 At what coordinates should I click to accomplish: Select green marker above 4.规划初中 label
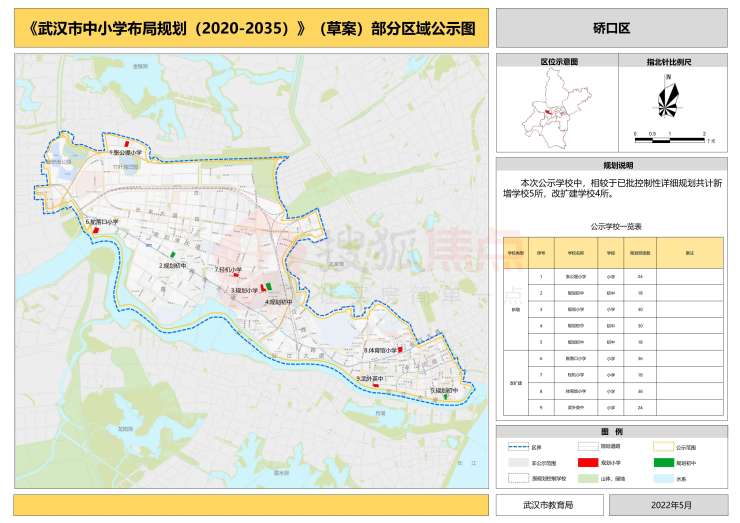[269, 286]
